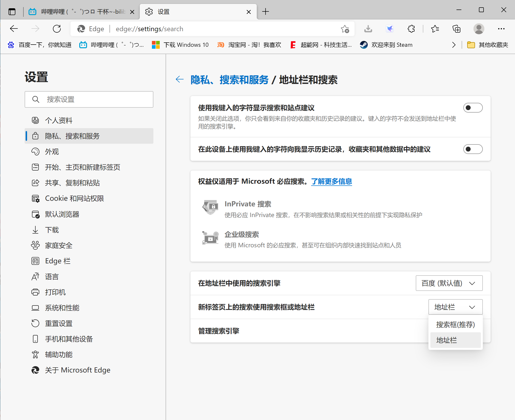515x420 pixels.
Task: Collapse the 地址栏 new tab search dropdown
Action: [455, 307]
